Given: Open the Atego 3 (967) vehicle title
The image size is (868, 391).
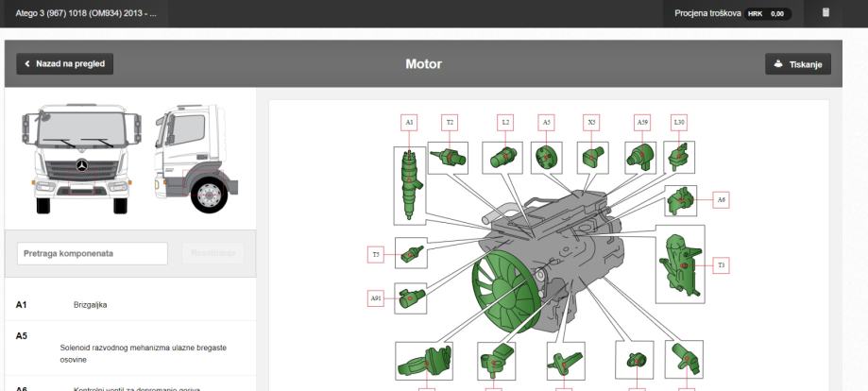Looking at the screenshot, I should (x=86, y=13).
